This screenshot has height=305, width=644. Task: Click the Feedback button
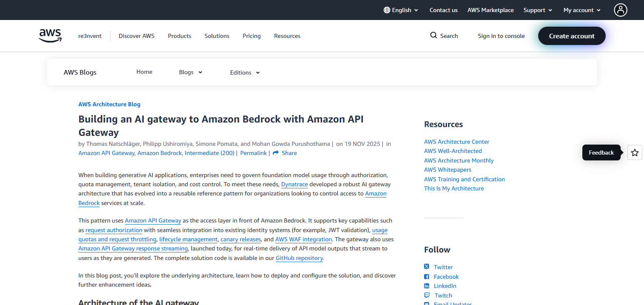(601, 152)
